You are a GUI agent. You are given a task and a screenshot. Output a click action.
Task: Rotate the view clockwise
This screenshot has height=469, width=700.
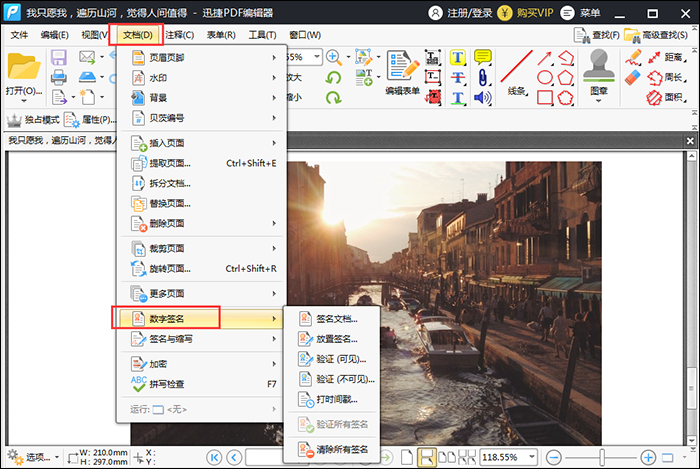tap(333, 97)
